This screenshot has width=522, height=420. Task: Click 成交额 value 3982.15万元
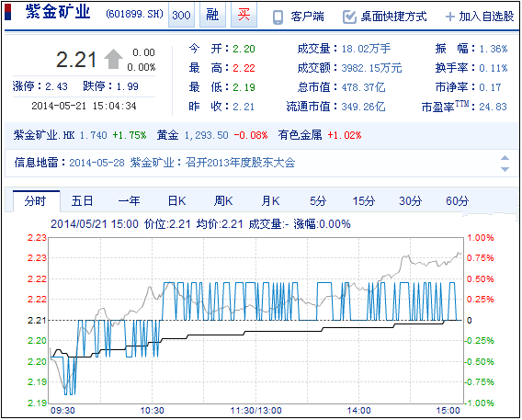[x=372, y=68]
